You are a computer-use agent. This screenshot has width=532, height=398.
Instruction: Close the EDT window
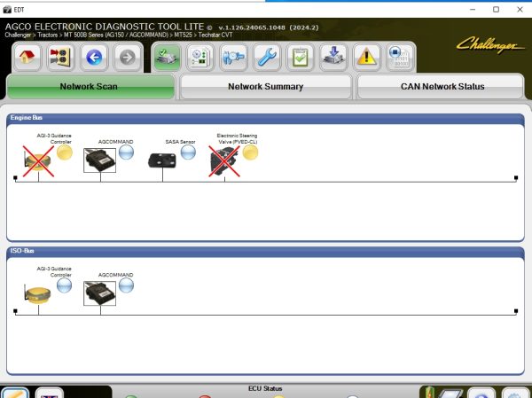(520, 10)
